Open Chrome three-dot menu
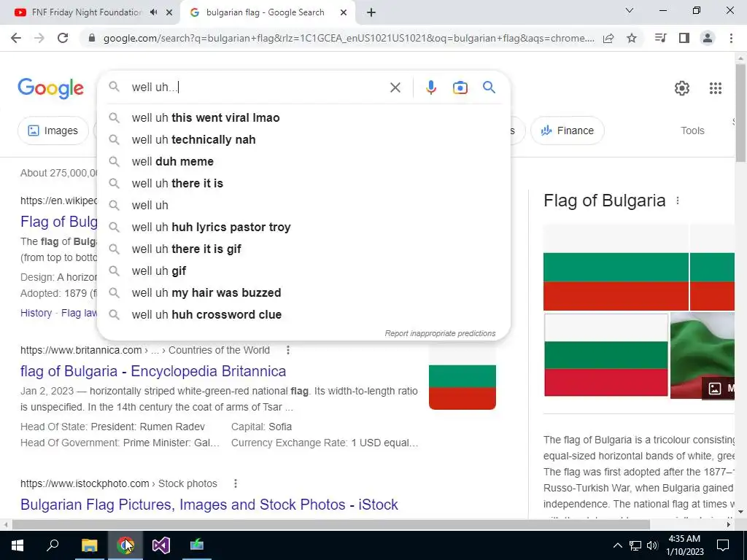The height and width of the screenshot is (560, 747). [x=731, y=38]
